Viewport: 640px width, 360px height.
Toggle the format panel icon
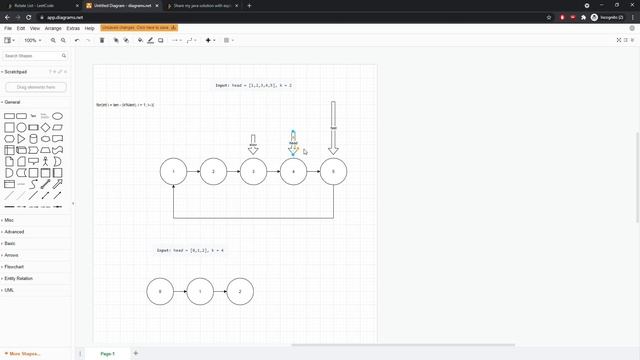626,40
